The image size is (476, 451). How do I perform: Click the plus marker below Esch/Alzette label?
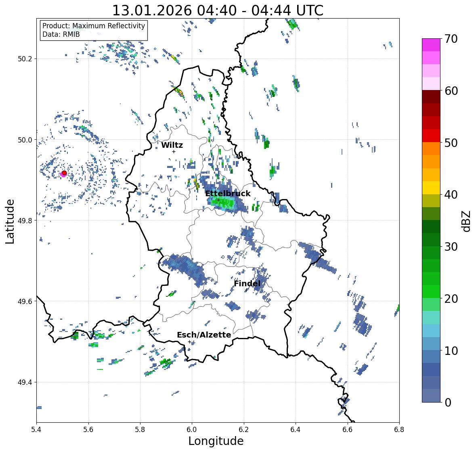pos(190,342)
